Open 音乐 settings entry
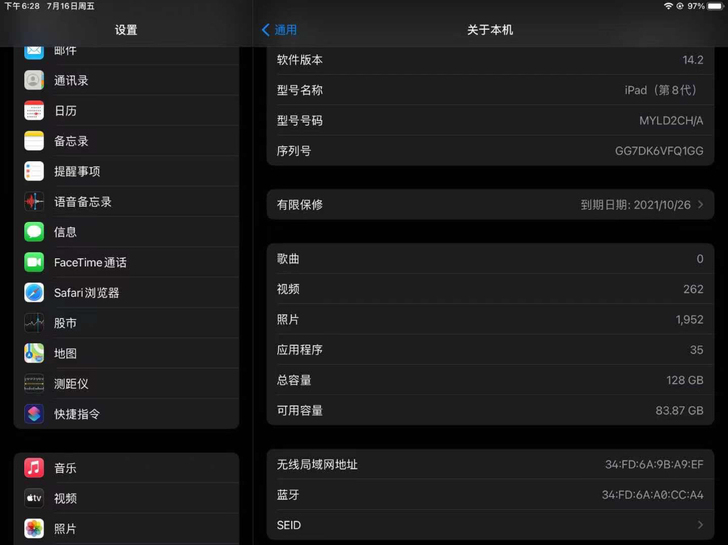Viewport: 728px width, 545px height. coord(126,467)
